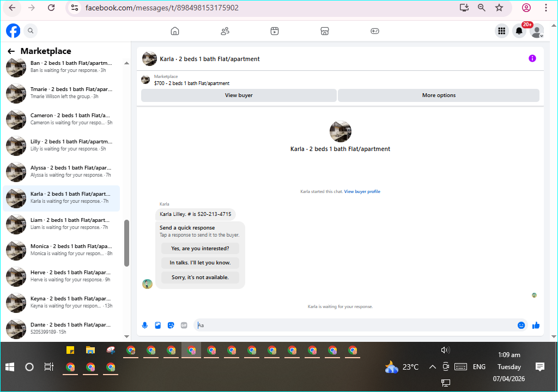Open the View buyer profile link
This screenshot has width=558, height=392.
point(362,191)
